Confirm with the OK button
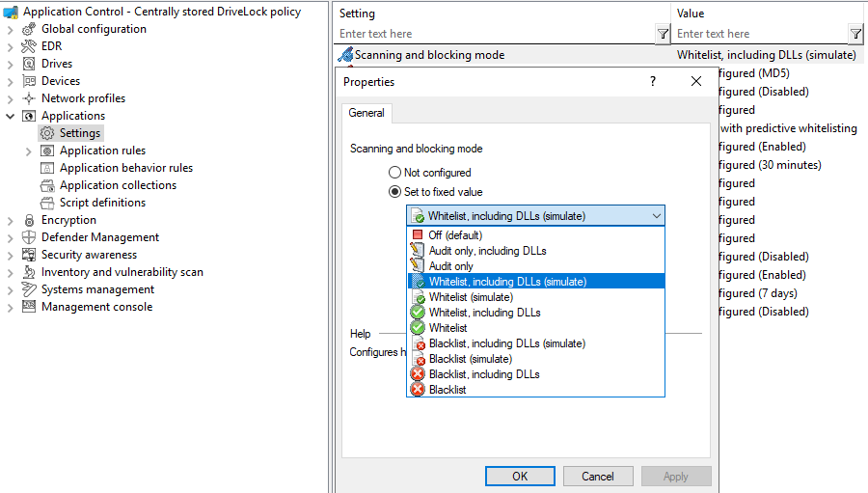The width and height of the screenshot is (868, 493). 520,477
